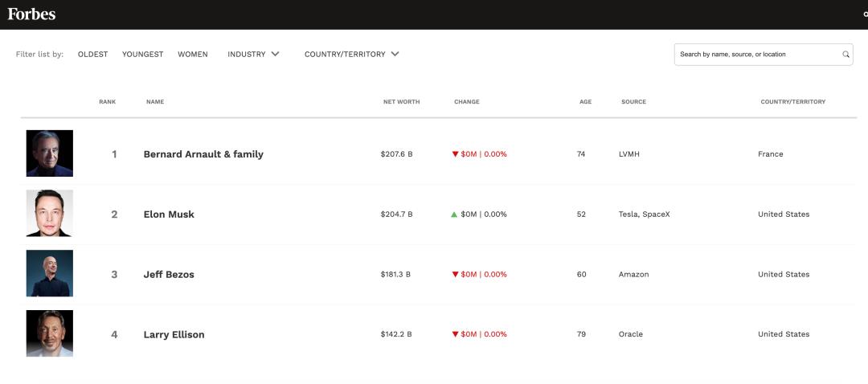Expand the Country/Territory filter dropdown
This screenshot has height=384, width=868.
click(x=351, y=55)
